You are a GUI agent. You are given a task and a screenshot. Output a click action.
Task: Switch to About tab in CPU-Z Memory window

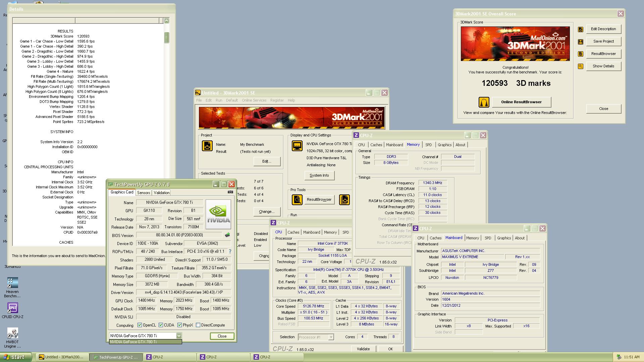click(460, 145)
